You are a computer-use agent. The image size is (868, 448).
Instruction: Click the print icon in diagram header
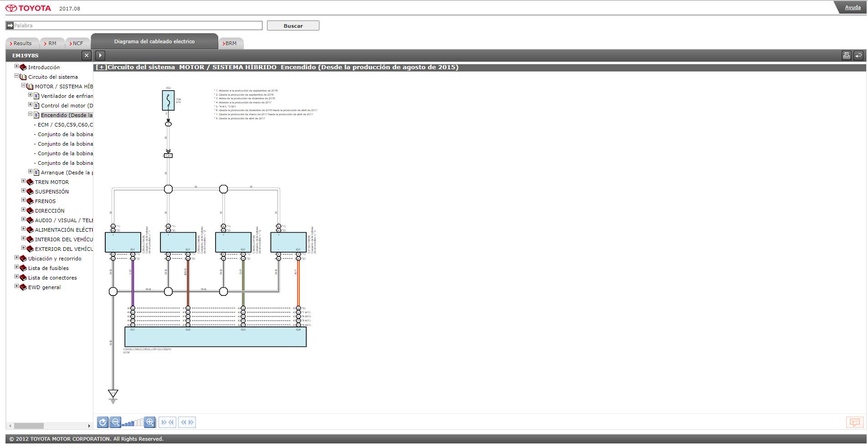[846, 55]
